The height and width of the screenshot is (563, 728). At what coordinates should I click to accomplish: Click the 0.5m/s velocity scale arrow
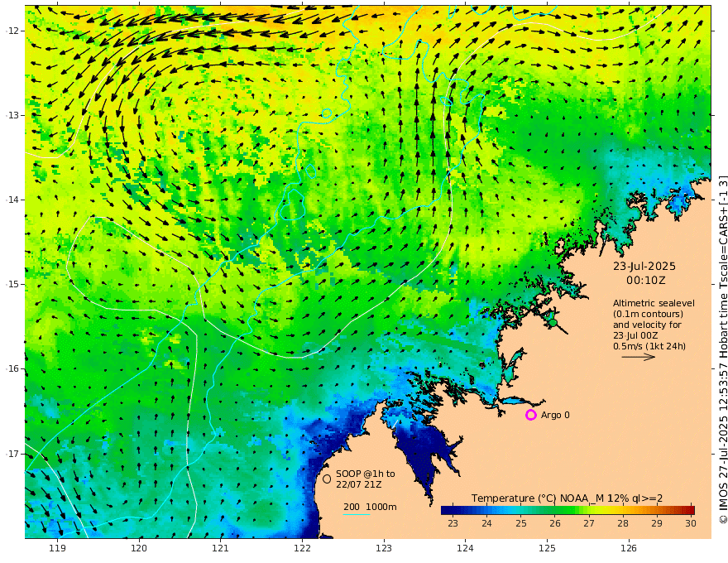(639, 357)
